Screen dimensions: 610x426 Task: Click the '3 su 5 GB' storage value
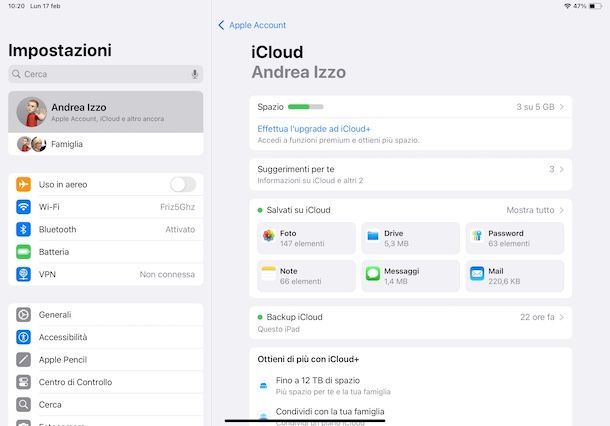(535, 107)
